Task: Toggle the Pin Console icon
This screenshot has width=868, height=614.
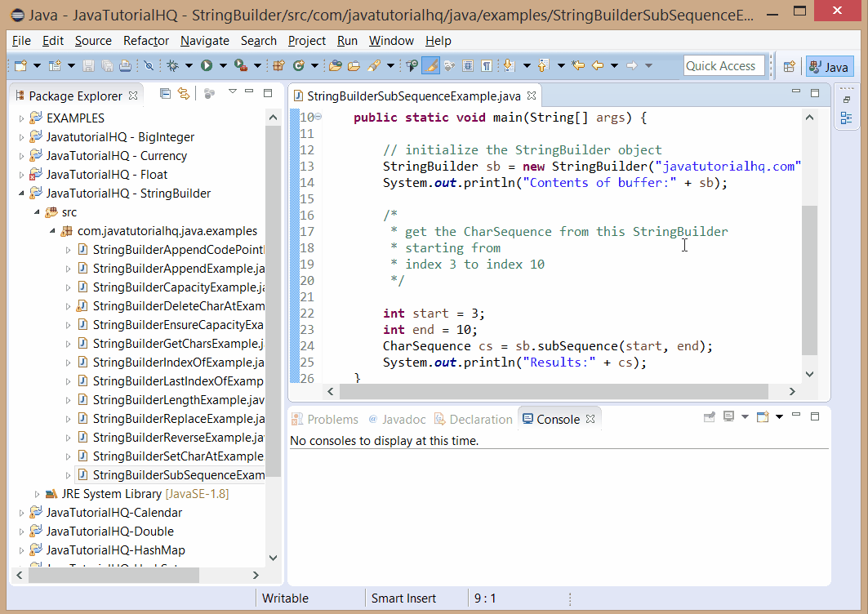Action: 710,416
